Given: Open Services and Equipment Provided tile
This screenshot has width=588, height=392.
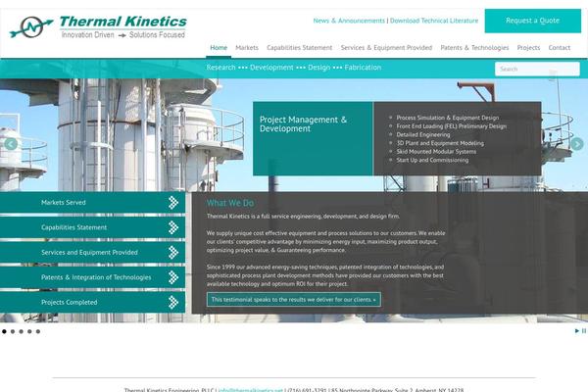Looking at the screenshot, I should [92, 253].
